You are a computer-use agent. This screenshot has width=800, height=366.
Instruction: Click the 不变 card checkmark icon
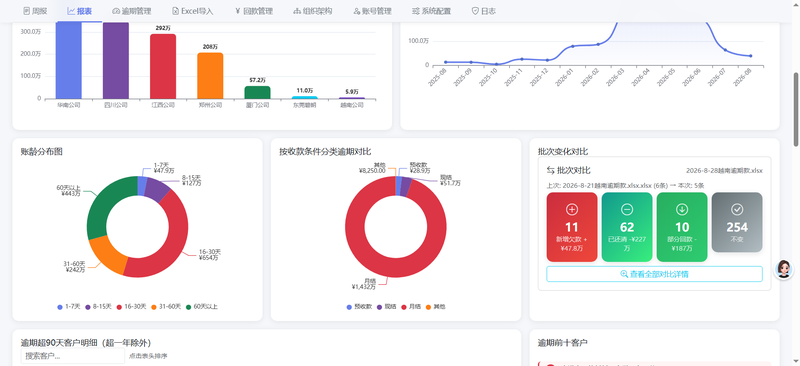coord(737,209)
